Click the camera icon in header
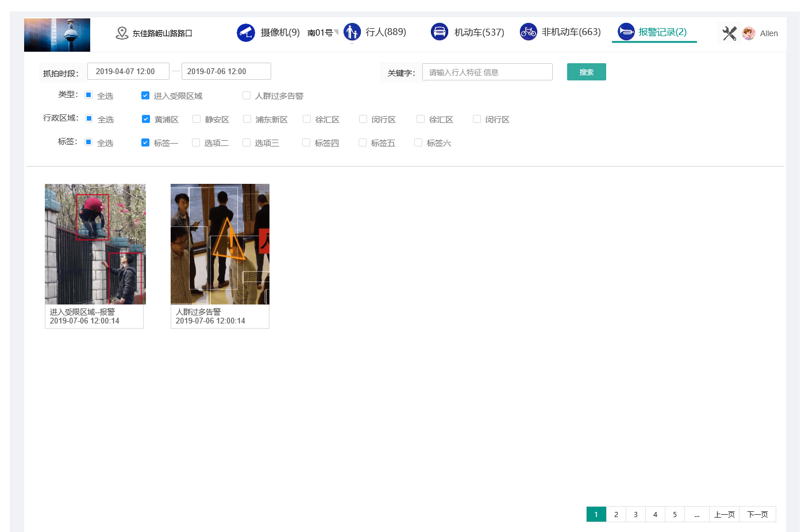 coord(246,33)
